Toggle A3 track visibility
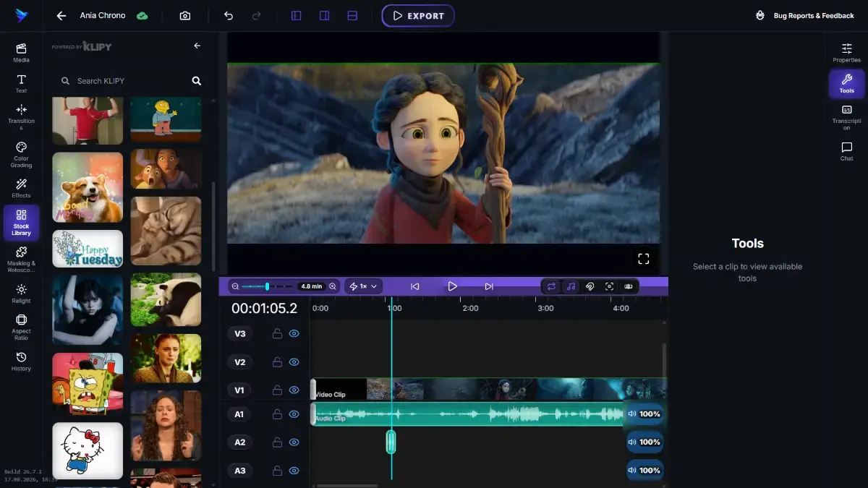 pyautogui.click(x=294, y=470)
